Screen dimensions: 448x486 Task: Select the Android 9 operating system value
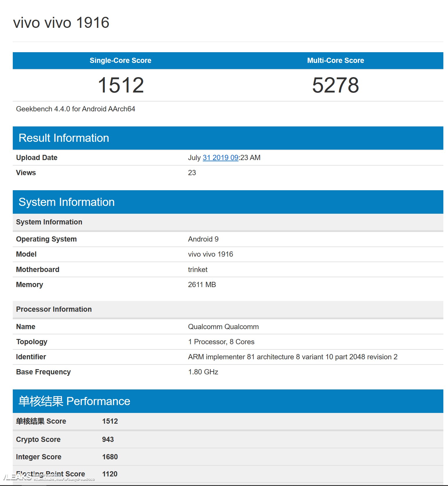203,239
